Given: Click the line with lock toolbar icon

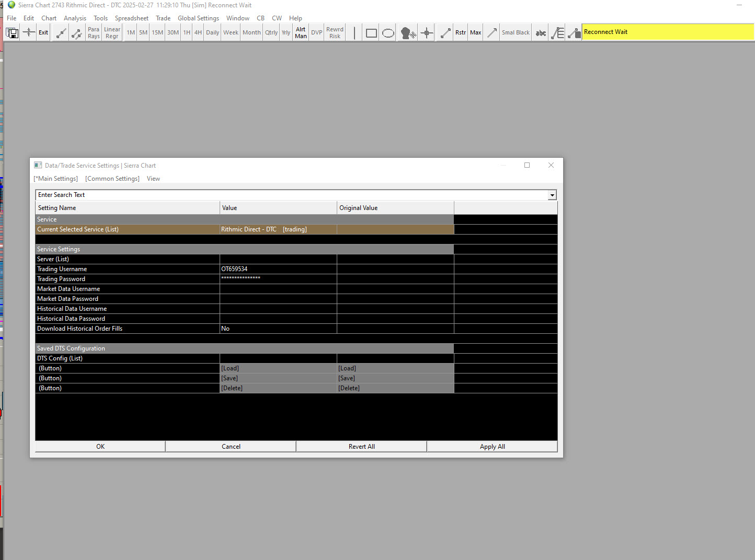Looking at the screenshot, I should click(574, 32).
